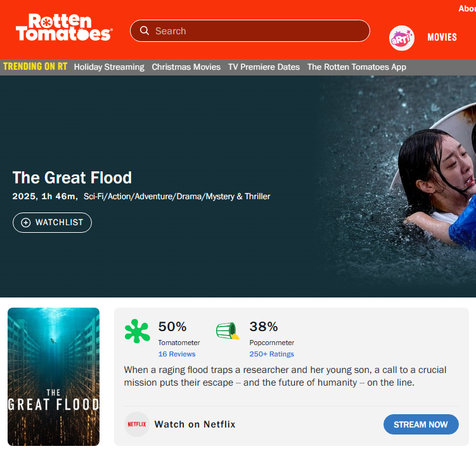Screen dimensions: 476x451
Task: Click the plus icon on Watchlist
Action: tap(26, 223)
